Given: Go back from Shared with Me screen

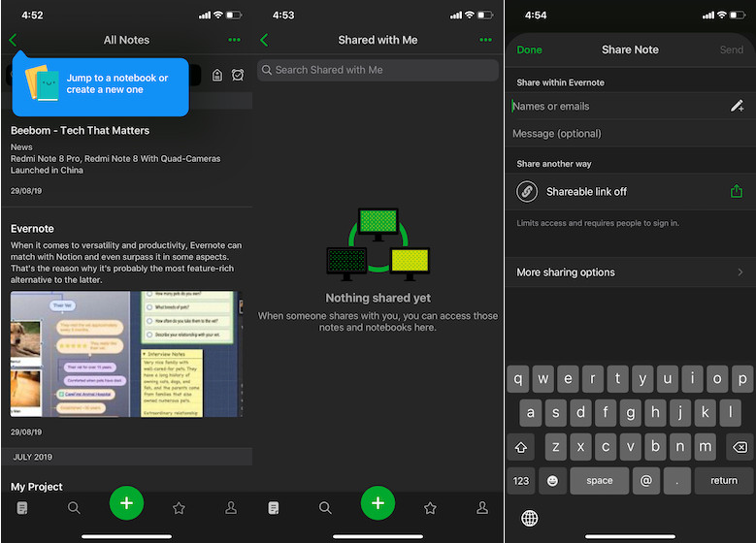Looking at the screenshot, I should click(x=264, y=40).
